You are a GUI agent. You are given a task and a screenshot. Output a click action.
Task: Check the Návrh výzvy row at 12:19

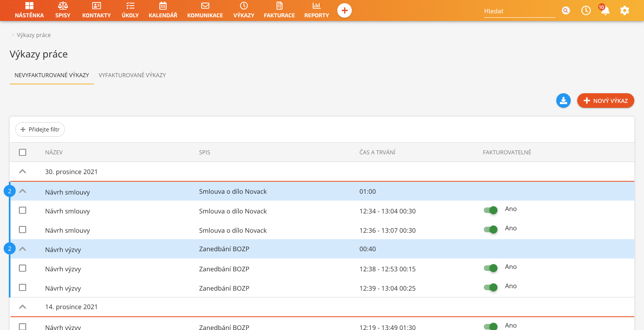pos(23,327)
